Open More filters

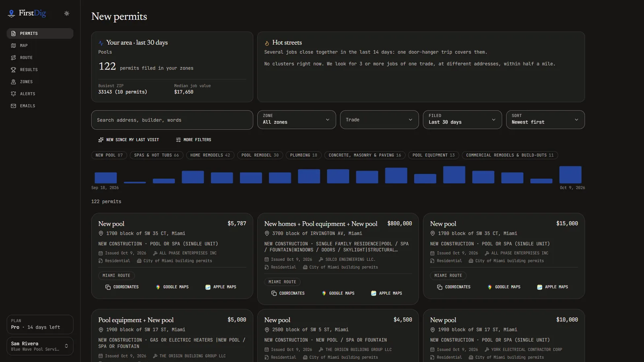(194, 140)
